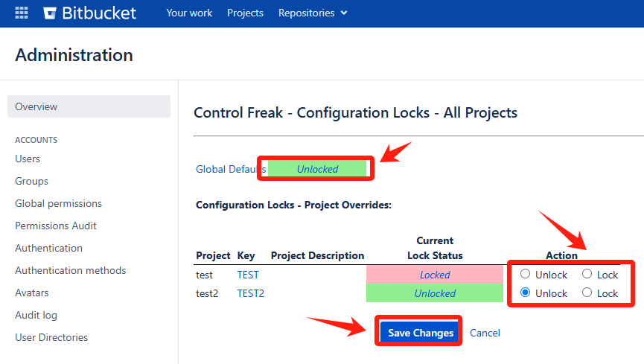This screenshot has height=364, width=644.
Task: Open the TEST project key link
Action: [x=248, y=275]
